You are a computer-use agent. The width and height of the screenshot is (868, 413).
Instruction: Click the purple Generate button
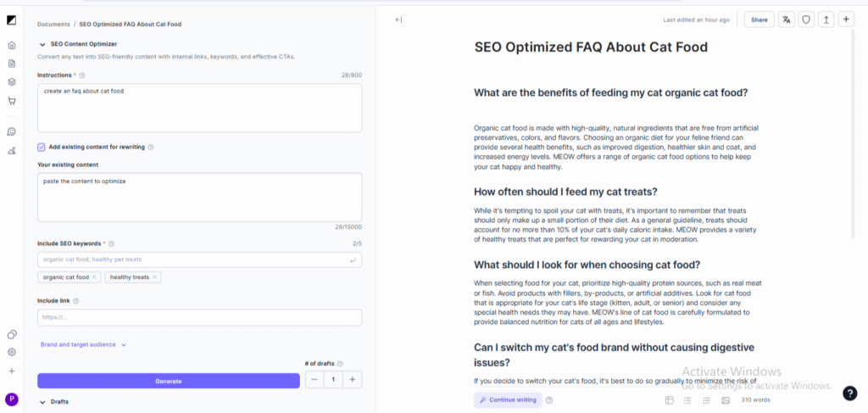coord(168,381)
